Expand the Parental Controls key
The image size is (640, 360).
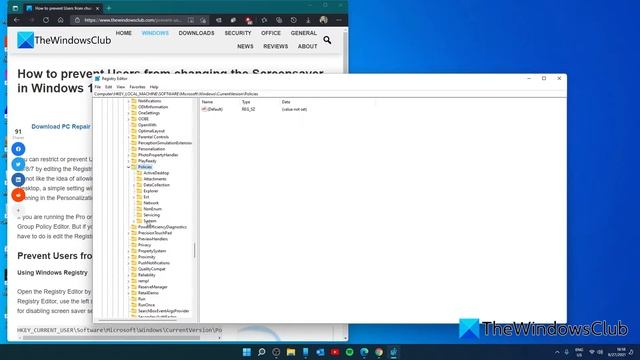(x=128, y=137)
